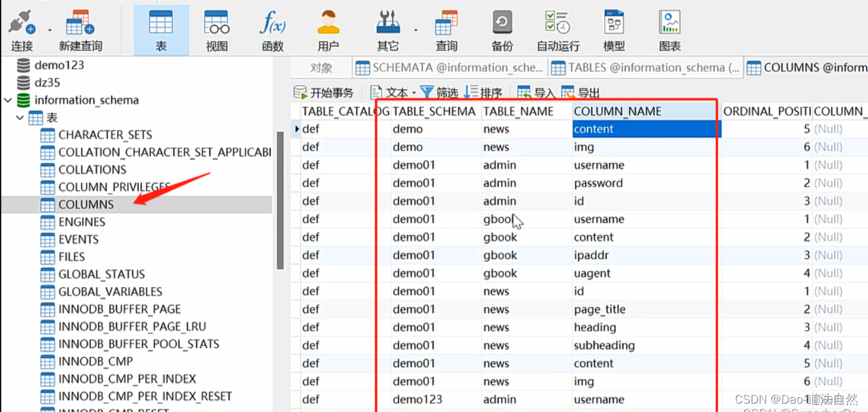
Task: Collapse the information_schema database node
Action: point(8,100)
